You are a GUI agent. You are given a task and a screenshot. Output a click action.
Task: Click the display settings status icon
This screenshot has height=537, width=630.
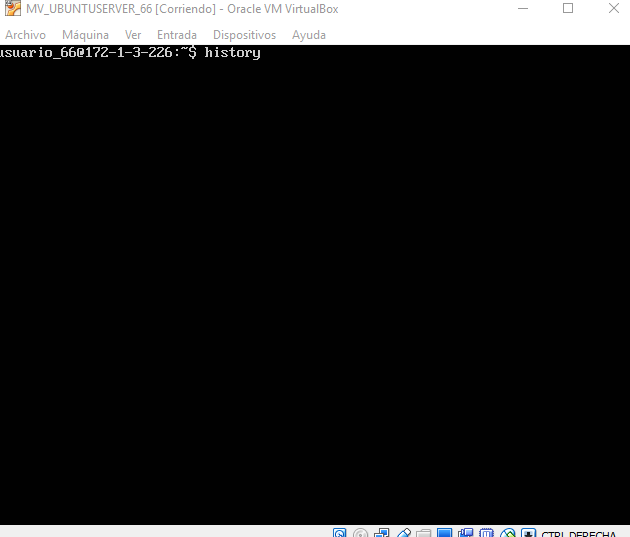pyautogui.click(x=445, y=533)
